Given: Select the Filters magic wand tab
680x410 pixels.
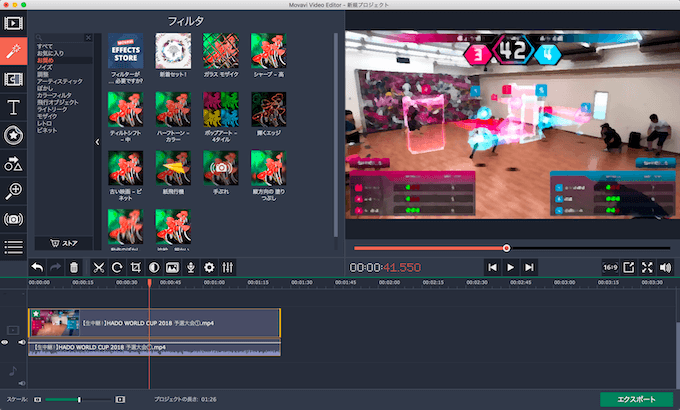Looking at the screenshot, I should pos(13,51).
